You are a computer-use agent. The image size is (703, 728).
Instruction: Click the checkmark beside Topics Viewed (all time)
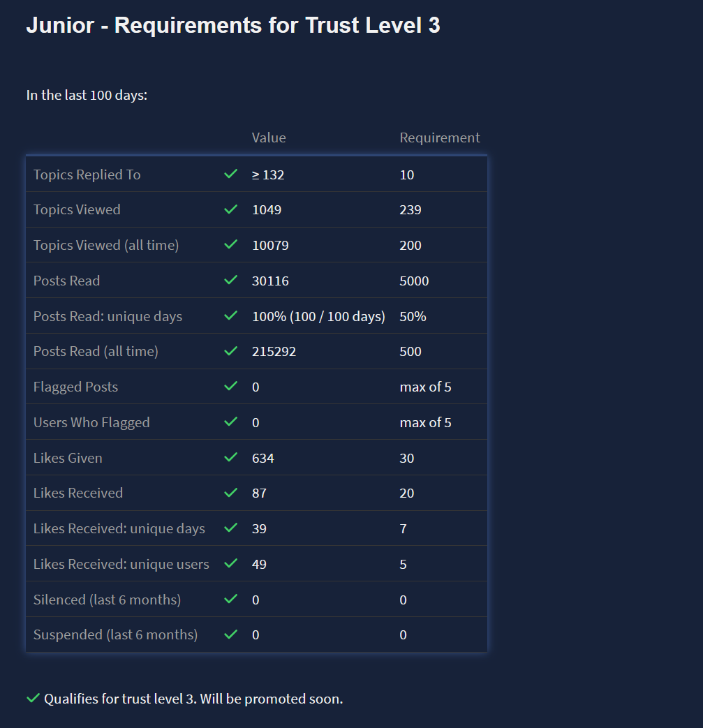(230, 245)
